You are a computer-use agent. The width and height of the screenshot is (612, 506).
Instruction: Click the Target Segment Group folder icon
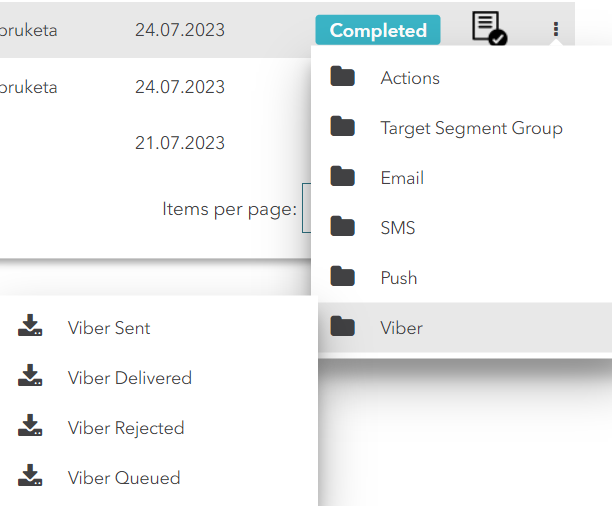(343, 127)
